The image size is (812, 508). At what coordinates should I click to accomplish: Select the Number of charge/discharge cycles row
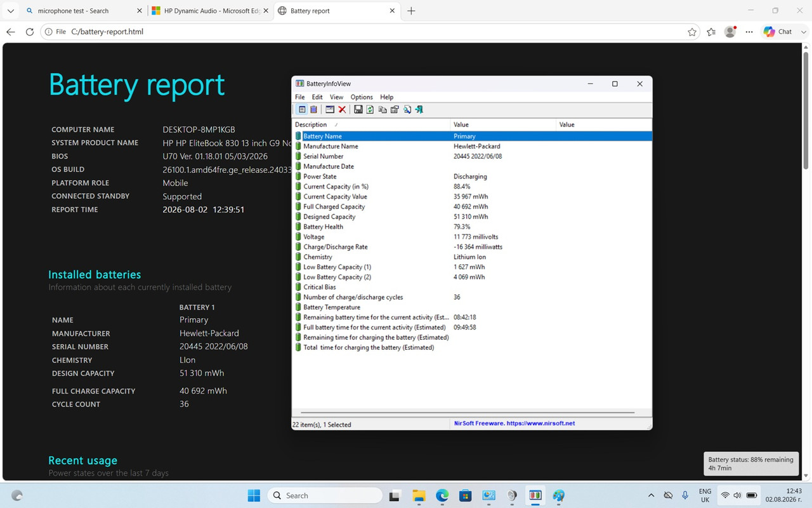[x=472, y=297]
